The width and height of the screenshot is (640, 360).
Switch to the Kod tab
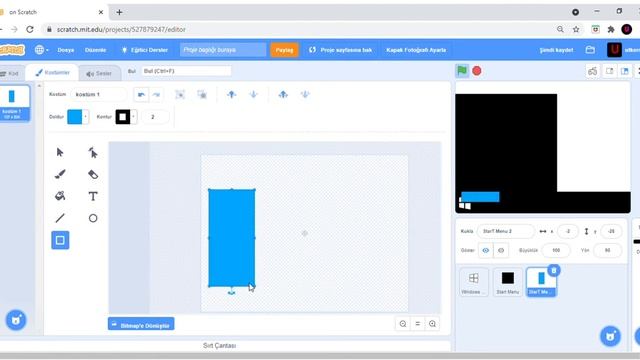10,73
